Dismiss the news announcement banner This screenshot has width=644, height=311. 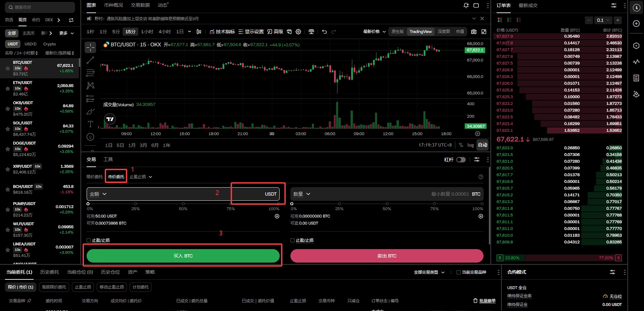point(482,18)
